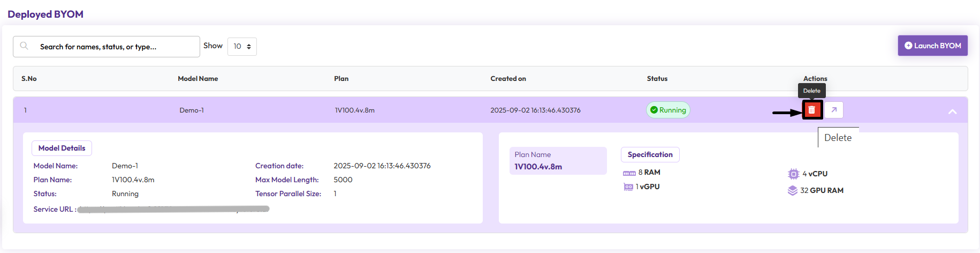Click the Model Name column header
Viewport: 980px width, 253px height.
(x=197, y=79)
